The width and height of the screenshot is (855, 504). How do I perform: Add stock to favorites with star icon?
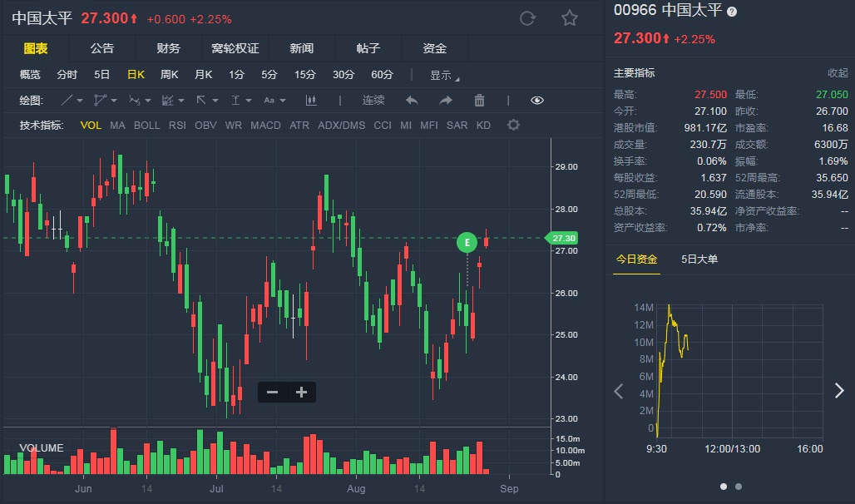tap(569, 18)
